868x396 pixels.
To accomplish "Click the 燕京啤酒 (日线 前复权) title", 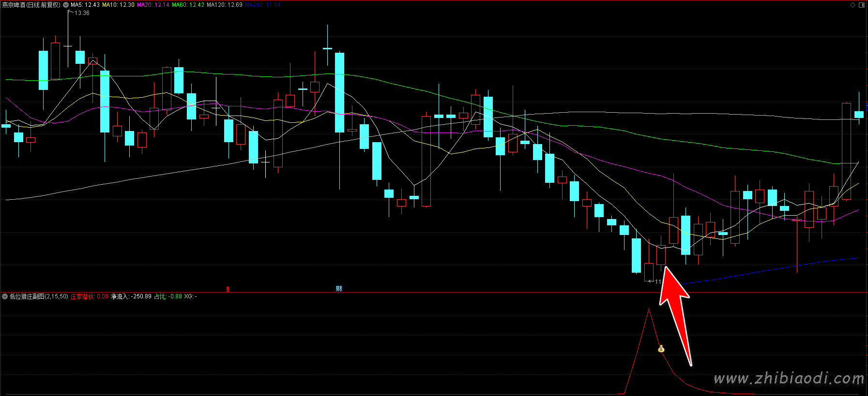I will (x=31, y=5).
